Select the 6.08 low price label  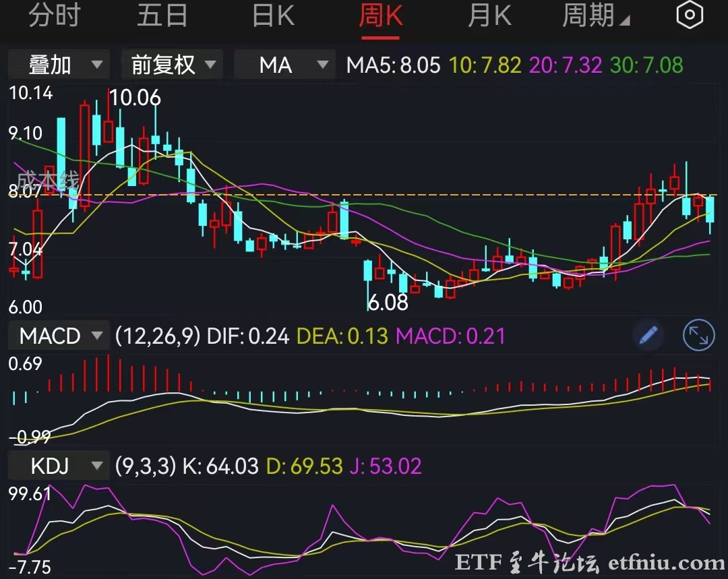click(389, 303)
